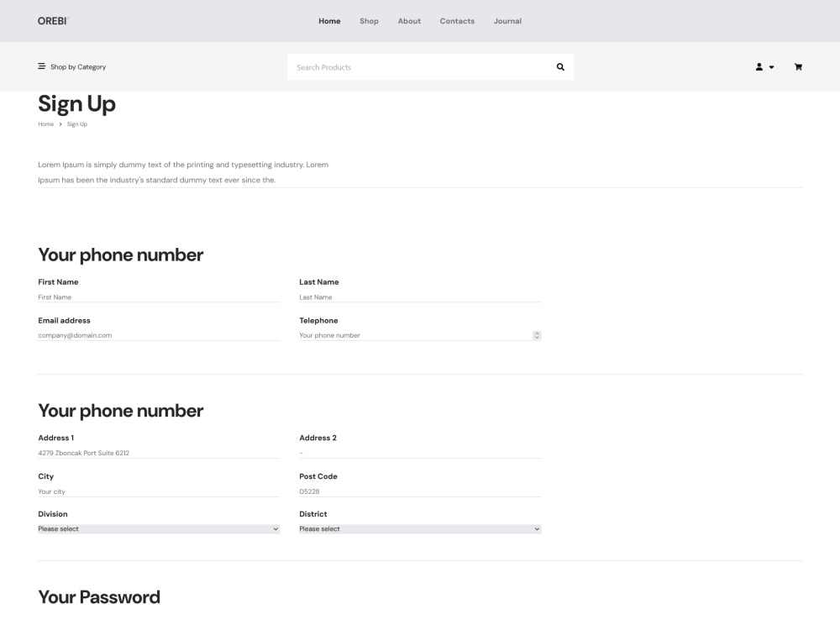Open the Home nav item
This screenshot has width=840, height=630.
(x=329, y=21)
